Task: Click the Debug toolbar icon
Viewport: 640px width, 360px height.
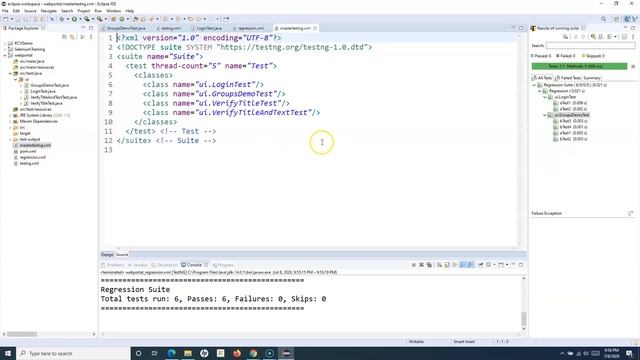Action: (62, 19)
